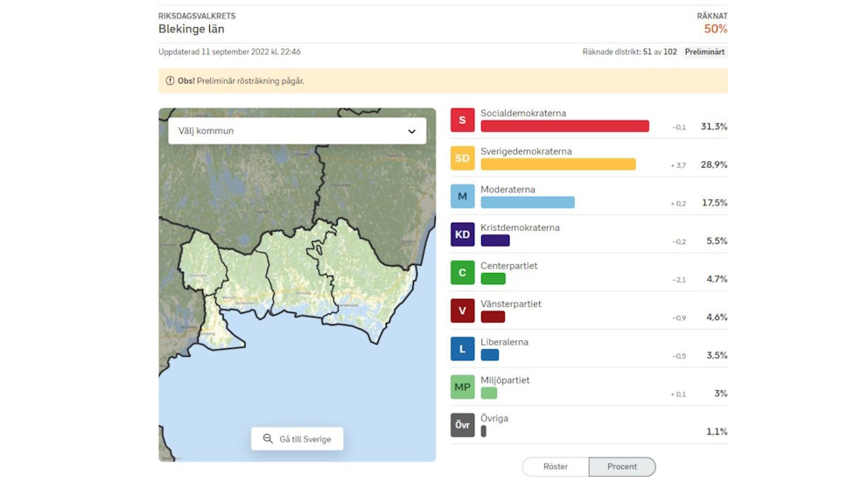This screenshot has height=488, width=868.
Task: Click the red Socialdemokraterna result bar
Action: coord(564,126)
